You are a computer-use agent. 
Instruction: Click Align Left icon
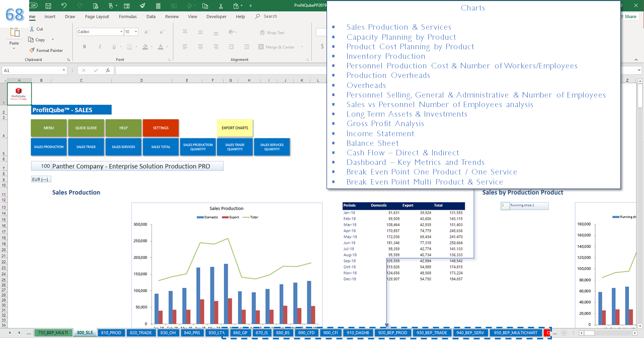point(185,47)
